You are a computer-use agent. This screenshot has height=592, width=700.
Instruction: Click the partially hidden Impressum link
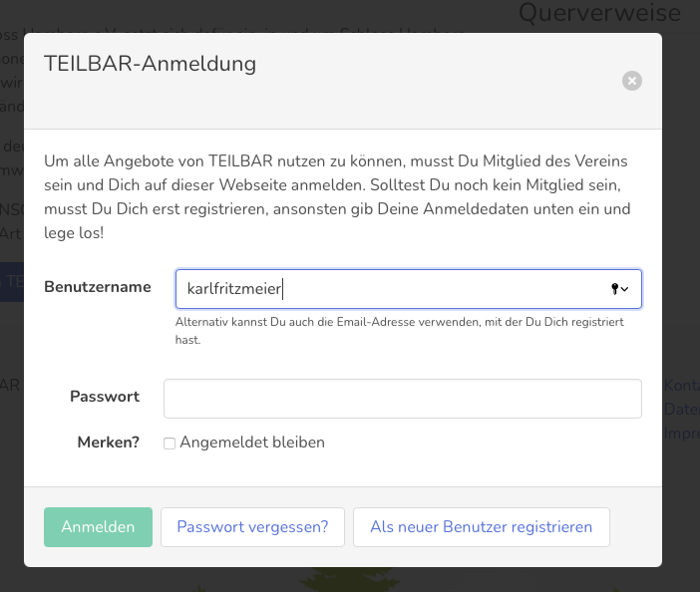681,434
